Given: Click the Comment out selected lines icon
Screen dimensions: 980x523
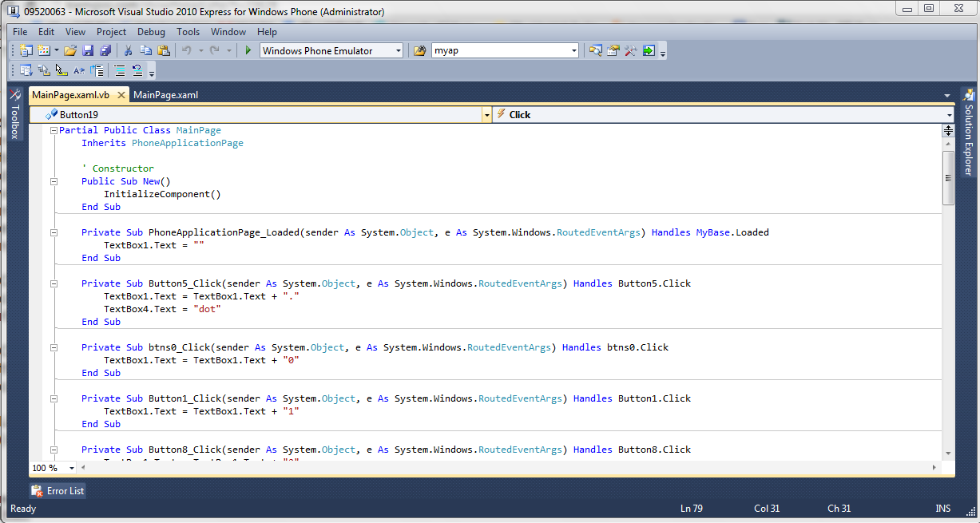Looking at the screenshot, I should click(120, 70).
